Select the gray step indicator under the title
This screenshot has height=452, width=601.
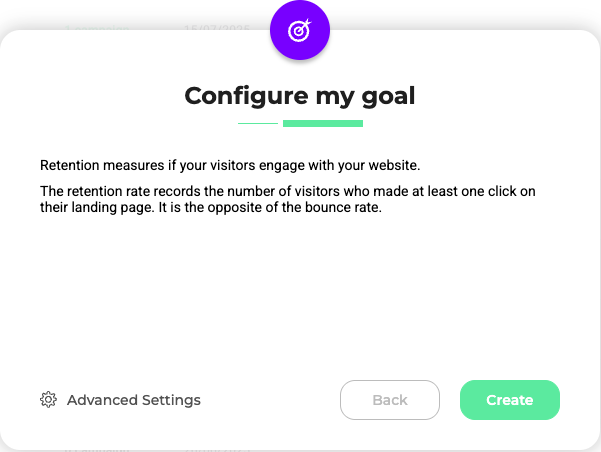257,124
